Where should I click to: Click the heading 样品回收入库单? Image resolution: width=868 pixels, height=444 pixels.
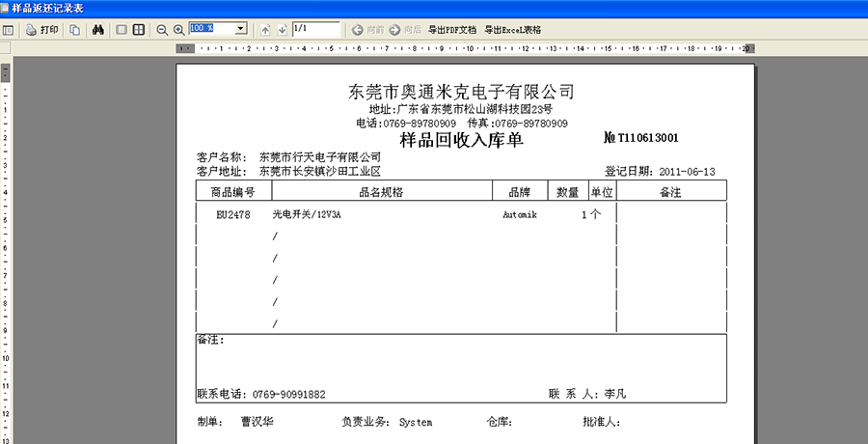click(461, 140)
